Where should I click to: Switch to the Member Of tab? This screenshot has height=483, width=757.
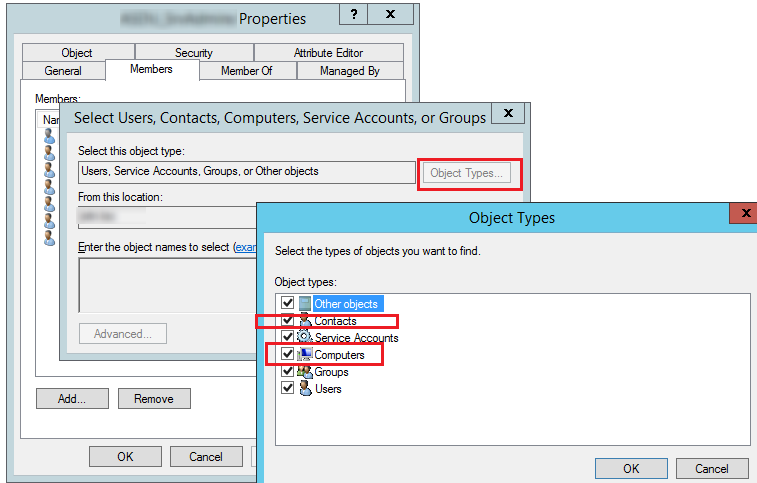coord(246,71)
